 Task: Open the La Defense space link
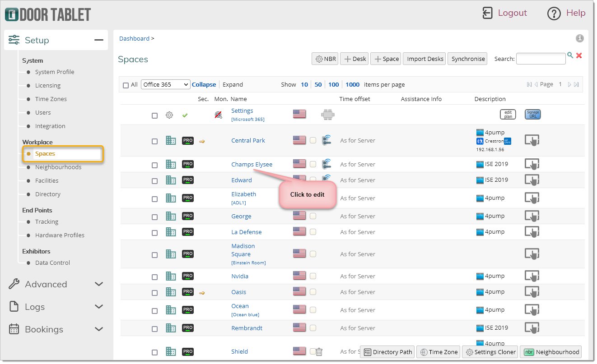click(x=246, y=232)
